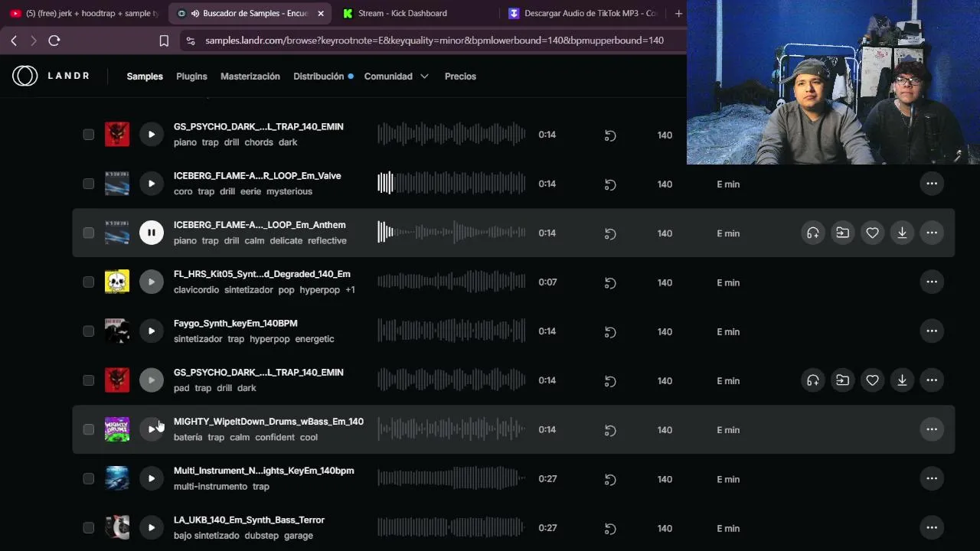Open more options for GS_PSYCHO_DARK pad sample

coord(932,380)
